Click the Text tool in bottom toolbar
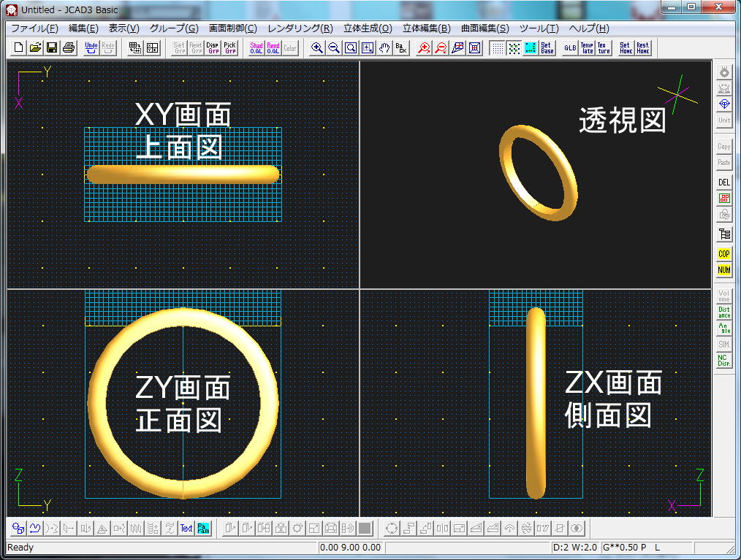The image size is (741, 560). 186,529
